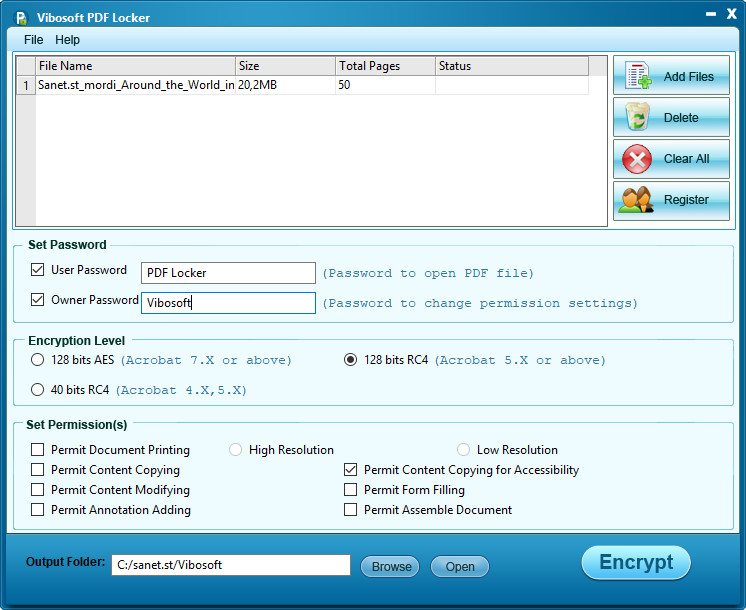
Task: Click the Total Pages column header
Action: 385,66
